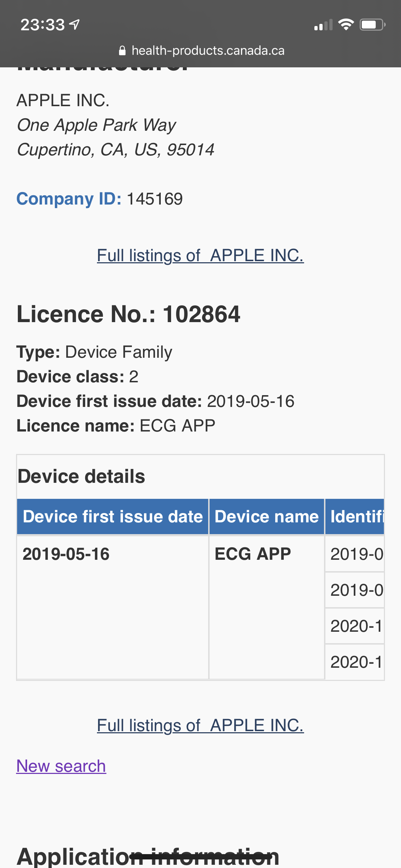The width and height of the screenshot is (401, 868).
Task: Click the last 2020-1 identifier cell
Action: point(356,662)
